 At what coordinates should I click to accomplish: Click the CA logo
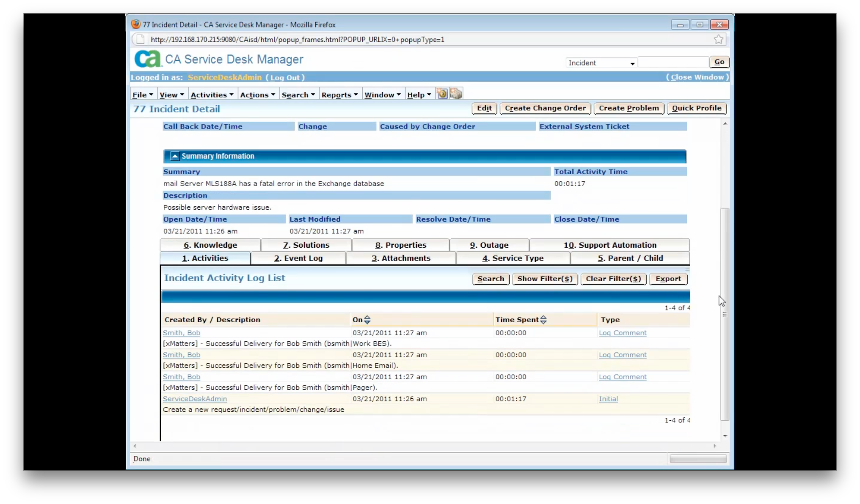(x=147, y=59)
